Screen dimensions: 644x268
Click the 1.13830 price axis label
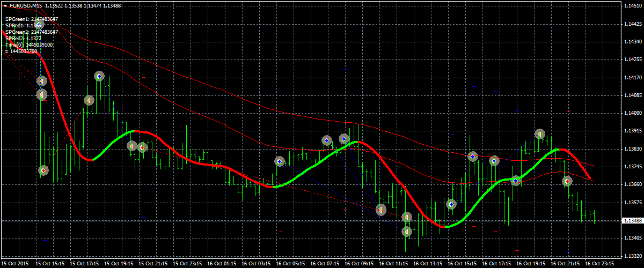coord(633,149)
